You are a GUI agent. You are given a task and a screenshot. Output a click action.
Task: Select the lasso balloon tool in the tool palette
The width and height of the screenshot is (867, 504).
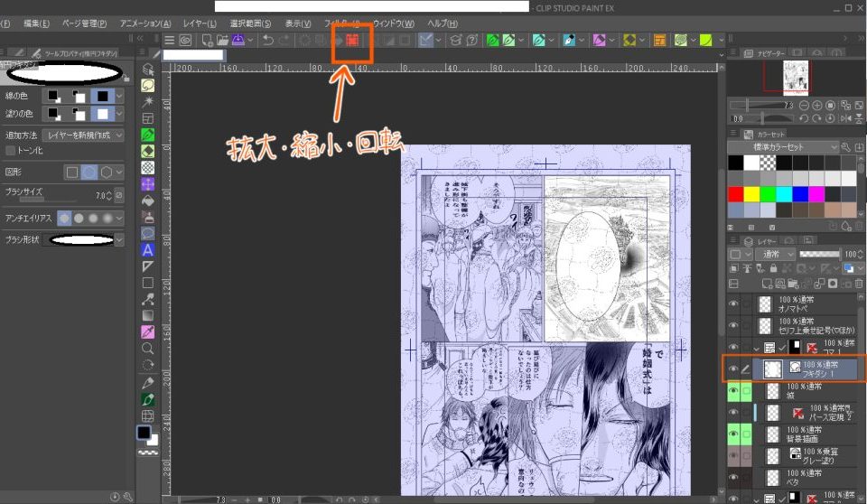147,85
